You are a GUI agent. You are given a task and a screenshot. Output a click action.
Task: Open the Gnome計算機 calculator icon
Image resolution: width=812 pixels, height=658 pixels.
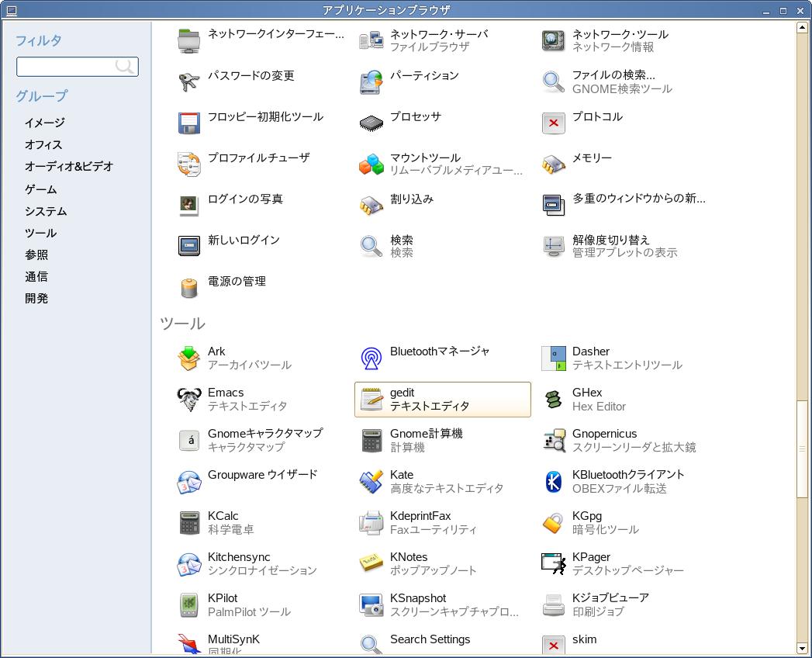coord(371,441)
